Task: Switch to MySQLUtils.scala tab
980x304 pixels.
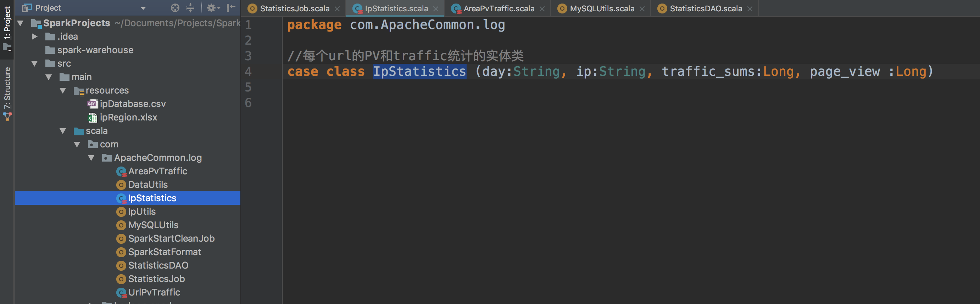Action: point(601,9)
